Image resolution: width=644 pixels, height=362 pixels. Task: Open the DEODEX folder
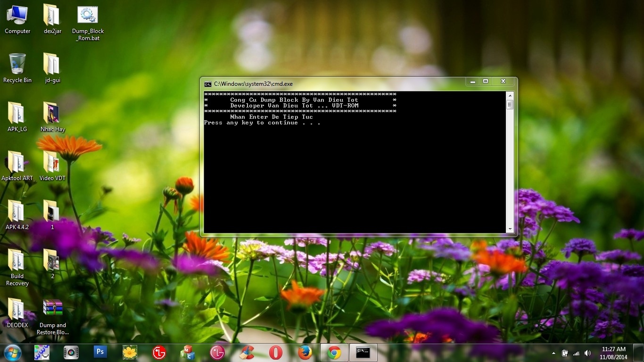coord(17,310)
